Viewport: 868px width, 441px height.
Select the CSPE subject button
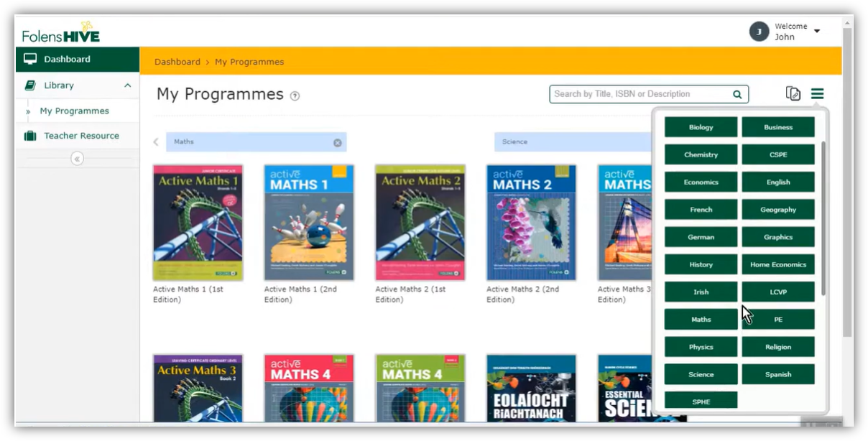coord(778,154)
